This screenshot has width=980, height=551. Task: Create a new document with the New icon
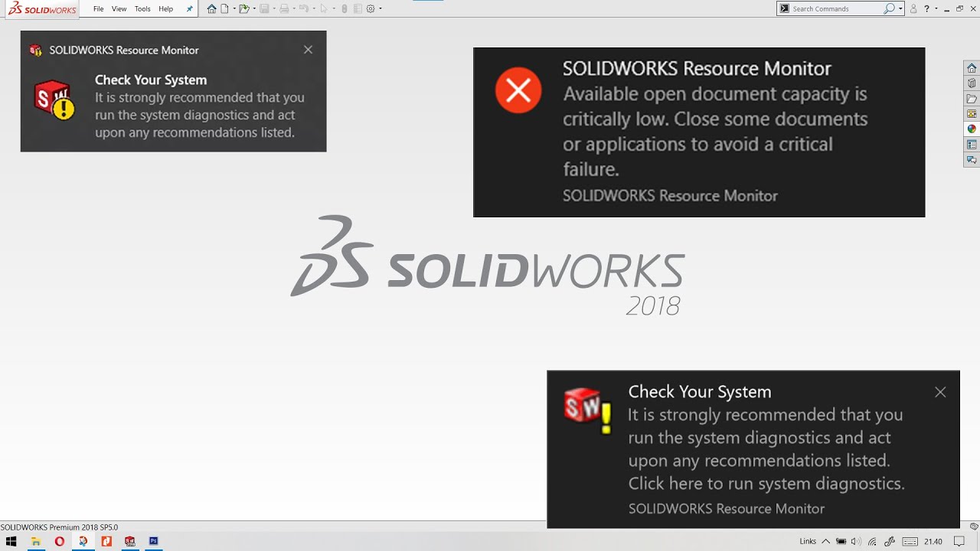224,8
